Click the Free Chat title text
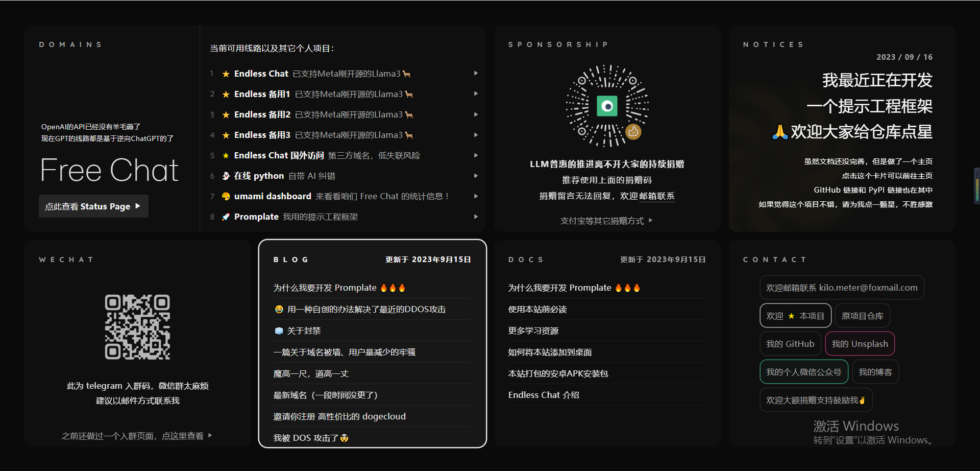 (x=109, y=170)
